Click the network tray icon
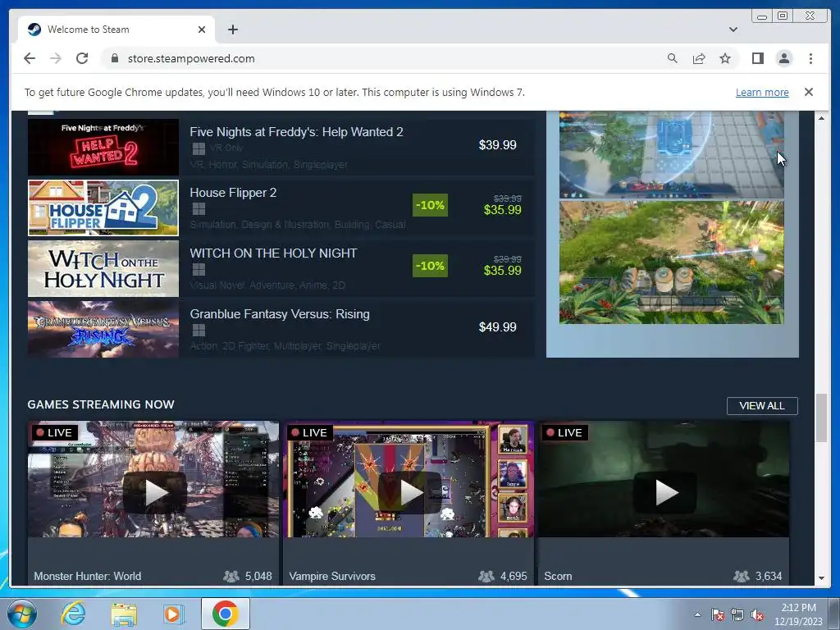Viewport: 840px width, 630px height. coord(737,614)
